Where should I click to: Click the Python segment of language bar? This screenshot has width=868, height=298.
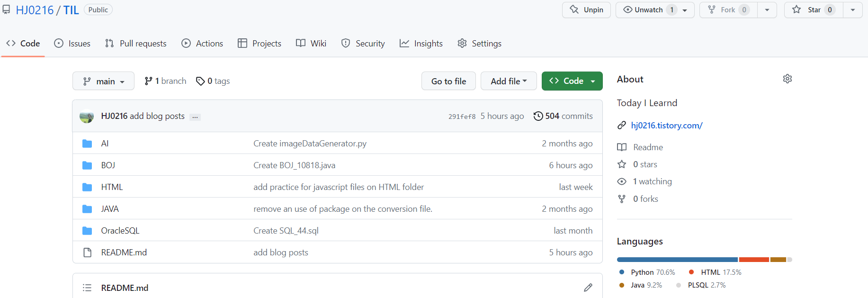click(677, 260)
